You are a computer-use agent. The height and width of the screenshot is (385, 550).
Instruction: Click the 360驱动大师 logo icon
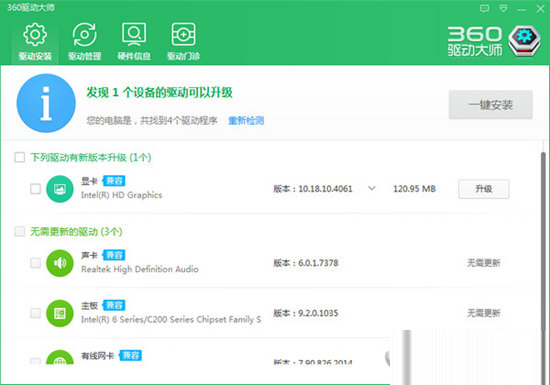click(x=524, y=41)
